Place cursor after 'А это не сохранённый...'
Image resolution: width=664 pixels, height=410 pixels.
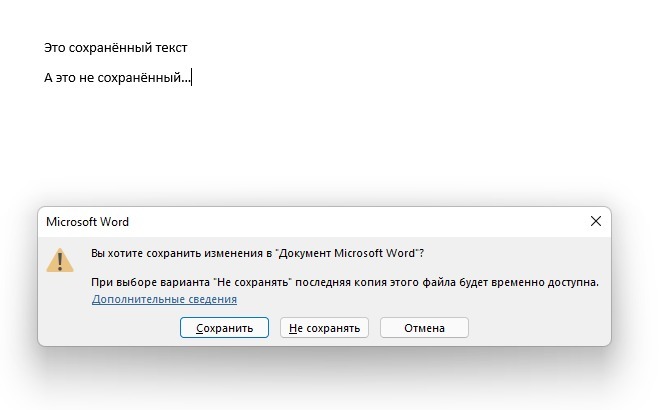(x=190, y=78)
